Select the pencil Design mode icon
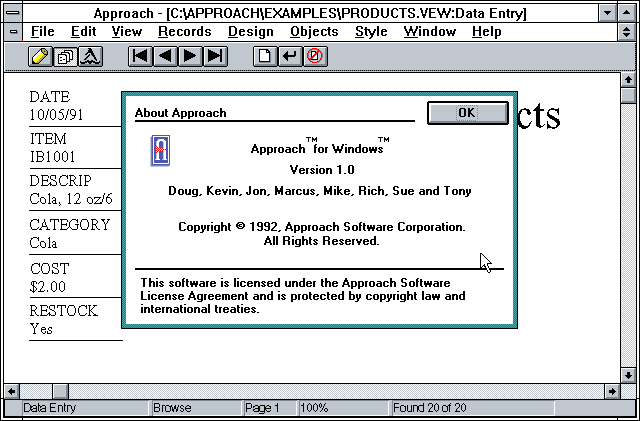This screenshot has width=640, height=421. coord(40,56)
